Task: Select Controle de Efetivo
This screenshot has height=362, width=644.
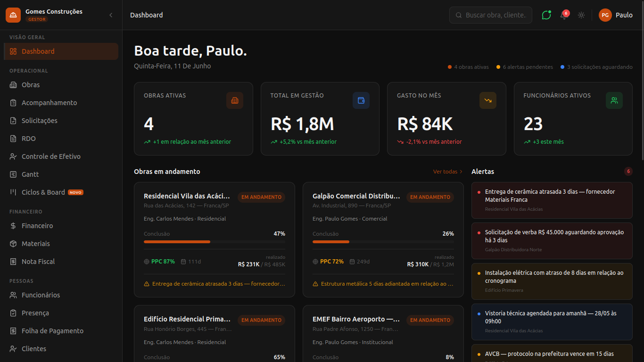Action: coord(61,156)
